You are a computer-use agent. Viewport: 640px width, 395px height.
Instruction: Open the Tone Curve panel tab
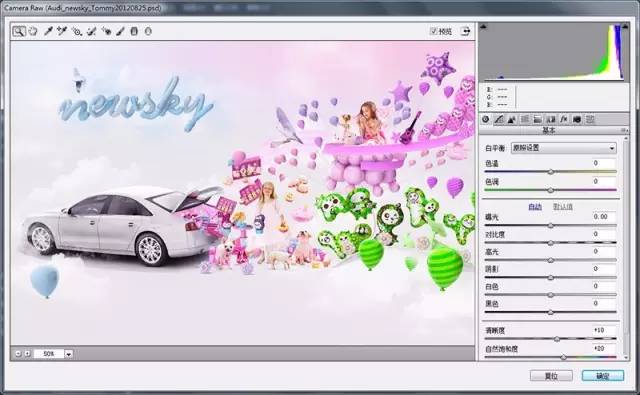(499, 119)
